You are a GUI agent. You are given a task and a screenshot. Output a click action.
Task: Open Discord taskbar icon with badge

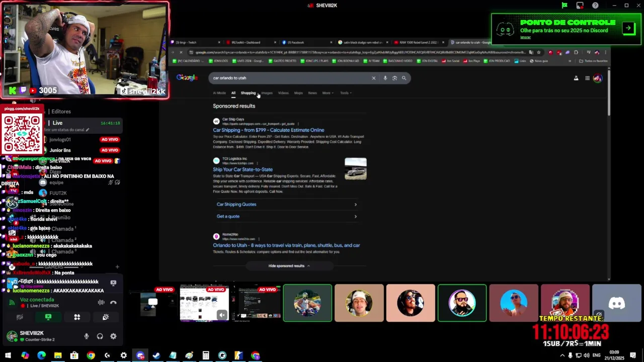(140, 355)
